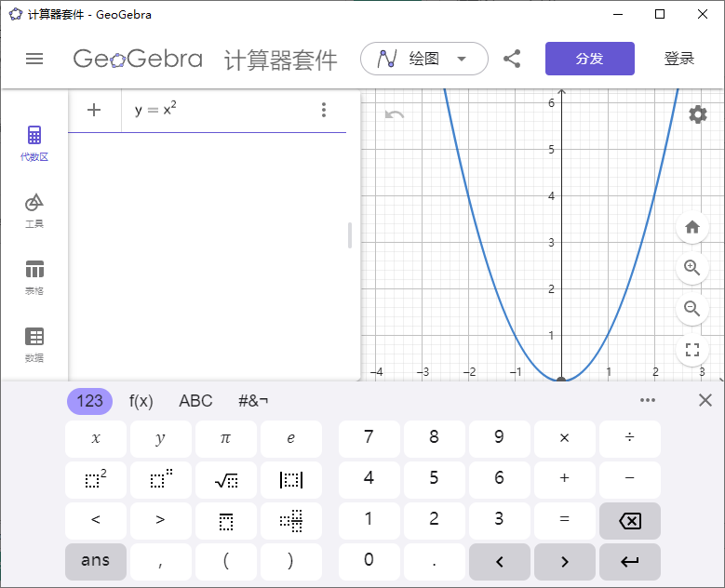This screenshot has height=588, width=725.
Task: Open the three-dot menu for y = x²
Action: [324, 110]
